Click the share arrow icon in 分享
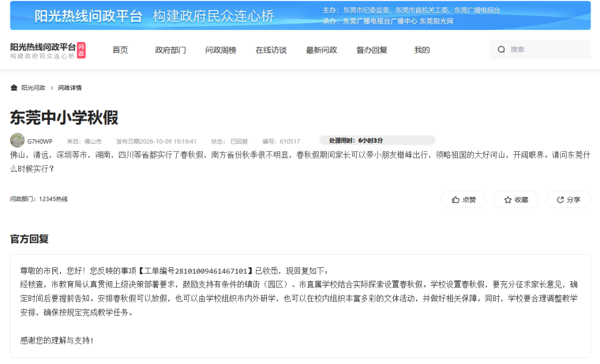Screen dimensions: 600x364 coord(560,200)
